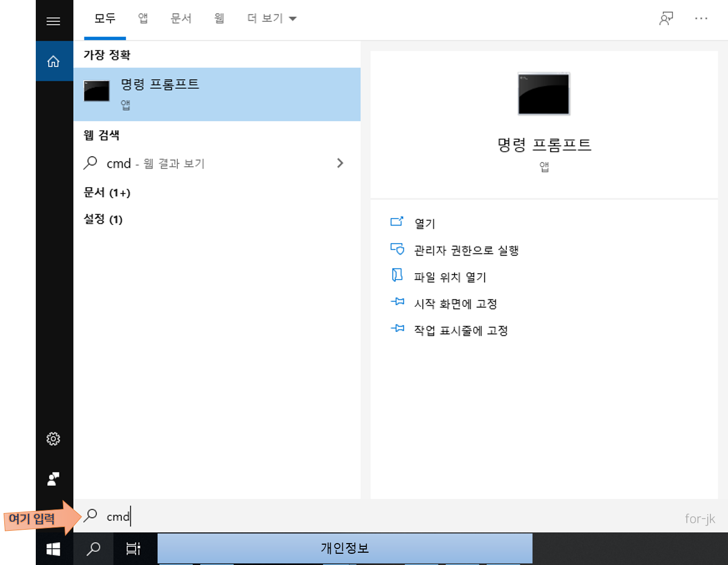
Task: Open Settings via the gear icon
Action: click(x=53, y=439)
